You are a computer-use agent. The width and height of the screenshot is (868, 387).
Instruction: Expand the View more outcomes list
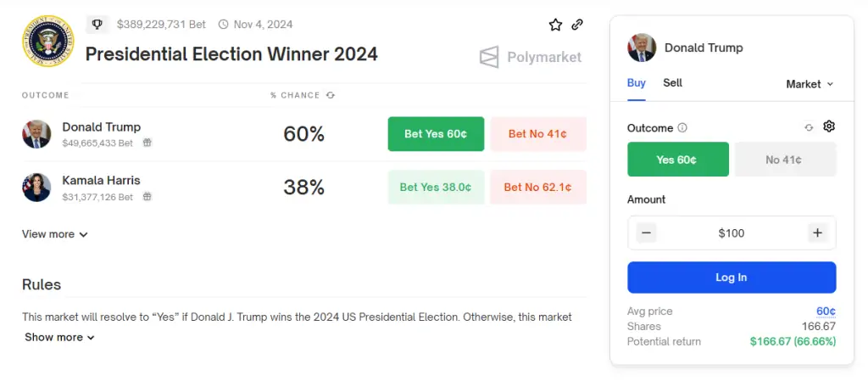(55, 234)
